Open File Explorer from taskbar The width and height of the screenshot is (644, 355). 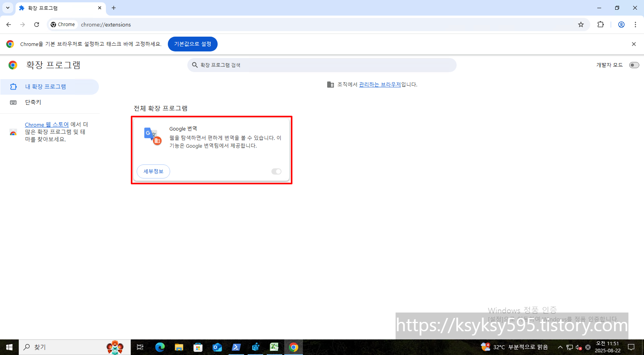point(179,347)
